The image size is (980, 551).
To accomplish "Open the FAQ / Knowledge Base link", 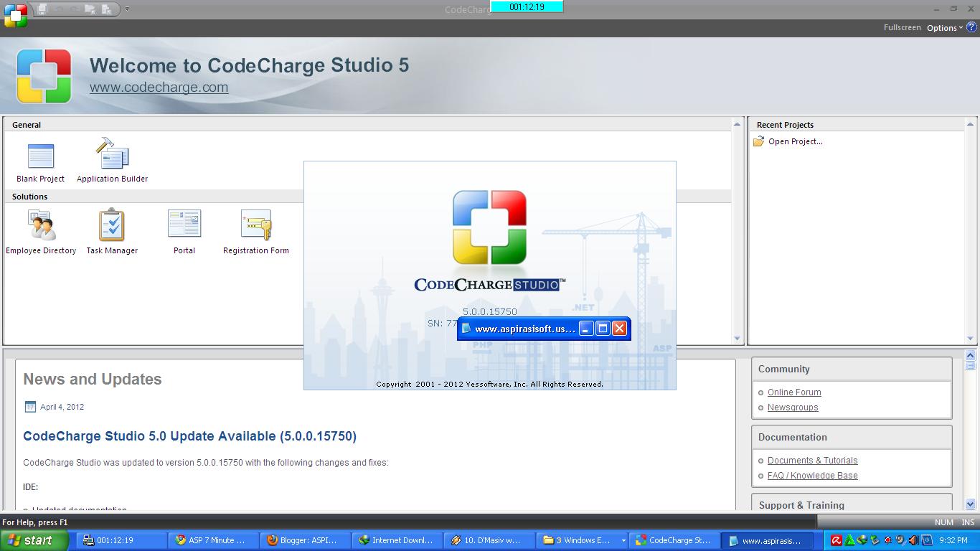I will [812, 476].
